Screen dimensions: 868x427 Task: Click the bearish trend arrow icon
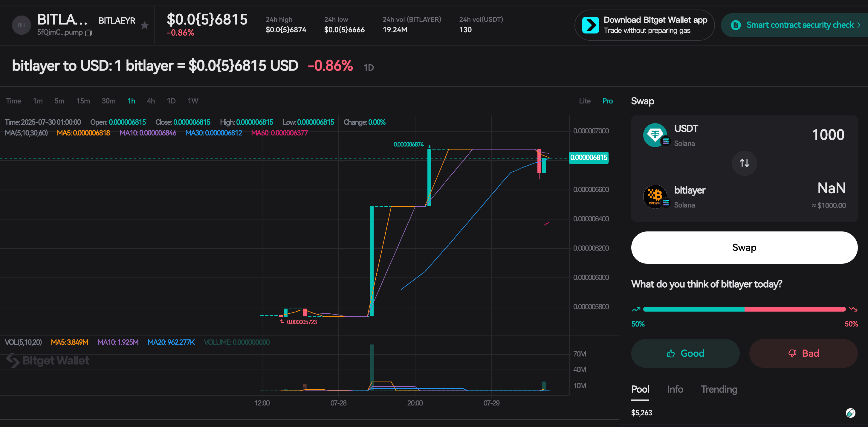pos(853,309)
